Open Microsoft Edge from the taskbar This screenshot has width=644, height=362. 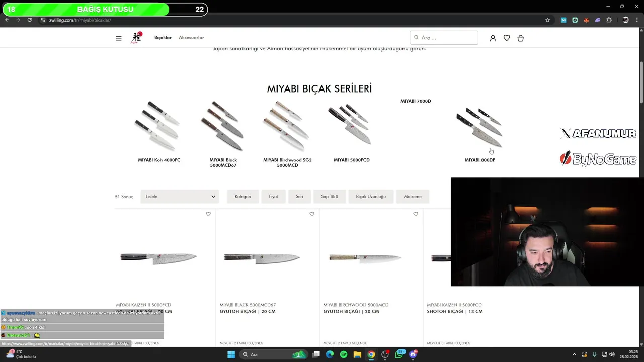(330, 354)
